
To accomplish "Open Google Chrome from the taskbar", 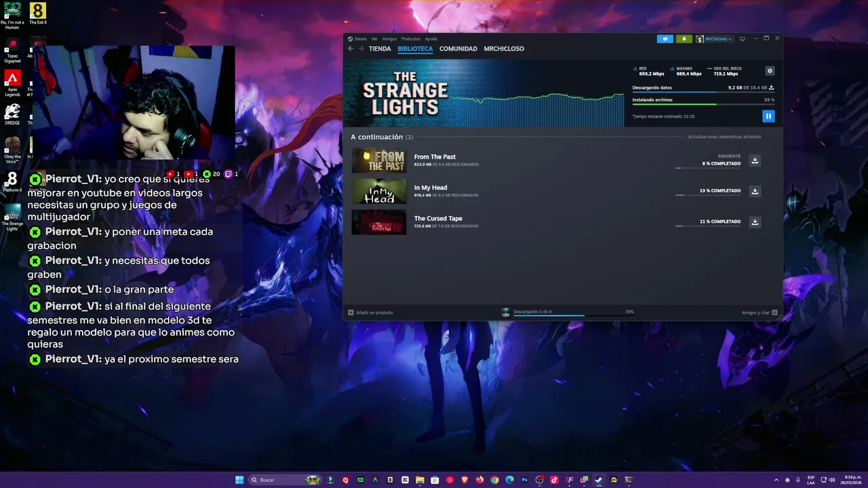I will pyautogui.click(x=494, y=480).
